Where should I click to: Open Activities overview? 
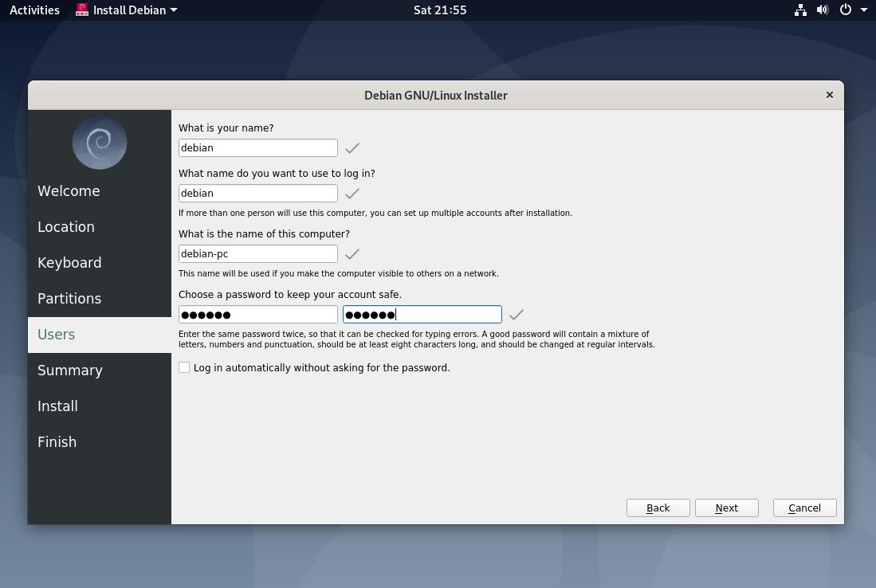click(34, 10)
